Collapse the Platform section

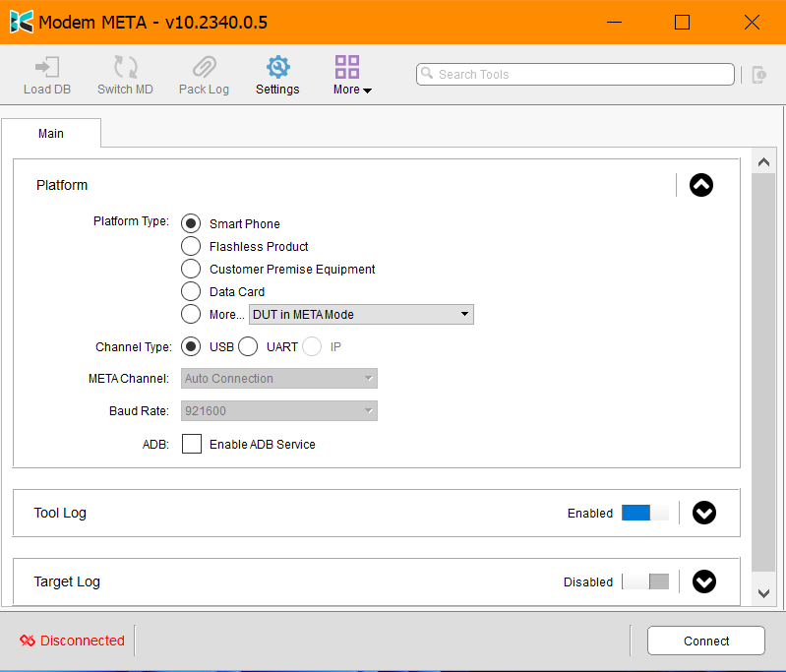(x=700, y=185)
